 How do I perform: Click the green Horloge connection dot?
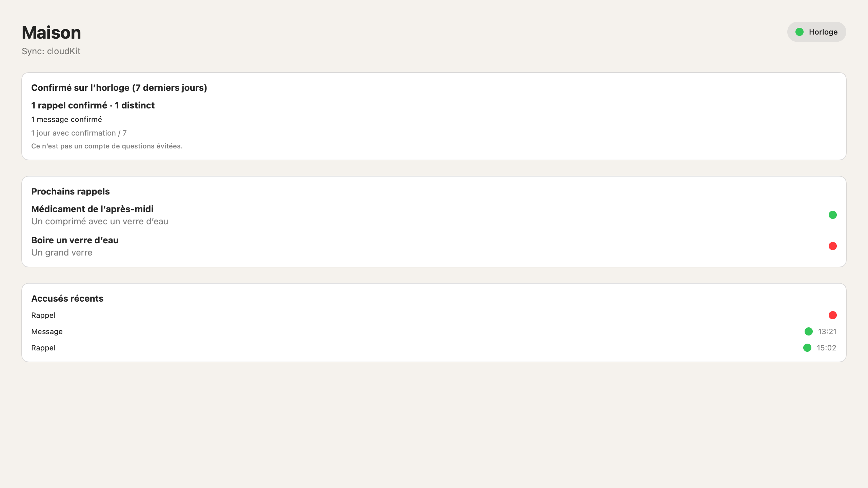(800, 32)
